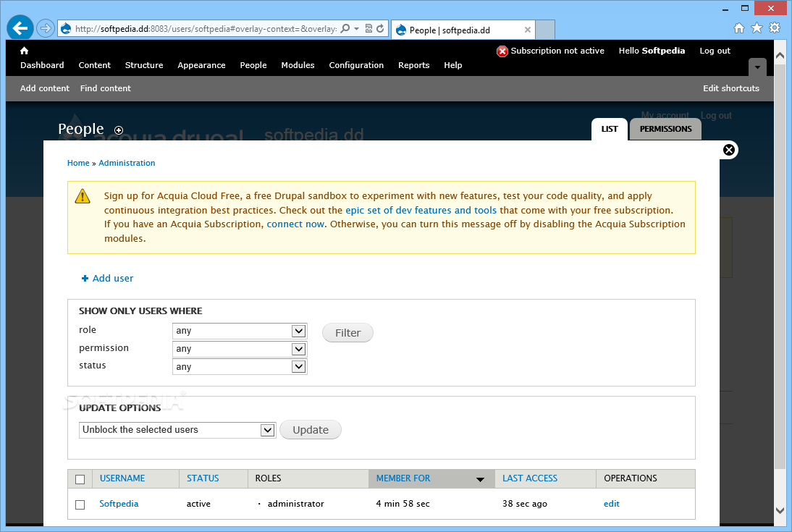Switch to the LIST tab
The width and height of the screenshot is (792, 532).
609,129
